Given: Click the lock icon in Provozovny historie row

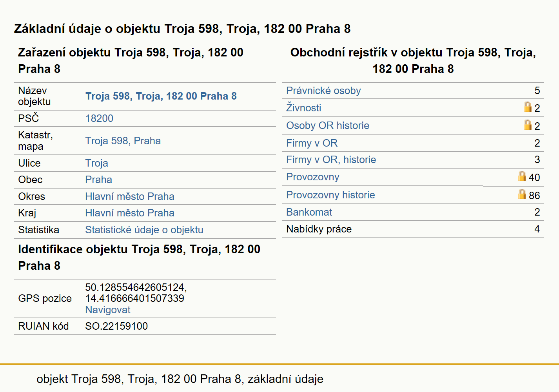Looking at the screenshot, I should tap(522, 194).
